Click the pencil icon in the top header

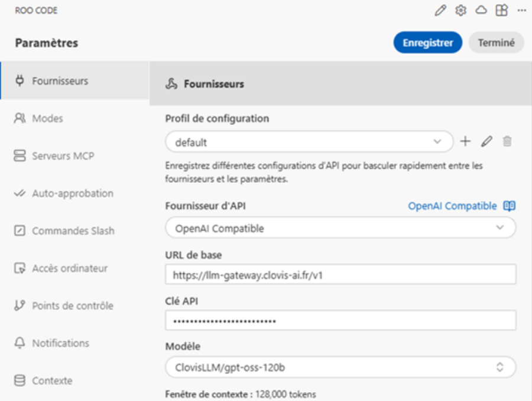[440, 11]
